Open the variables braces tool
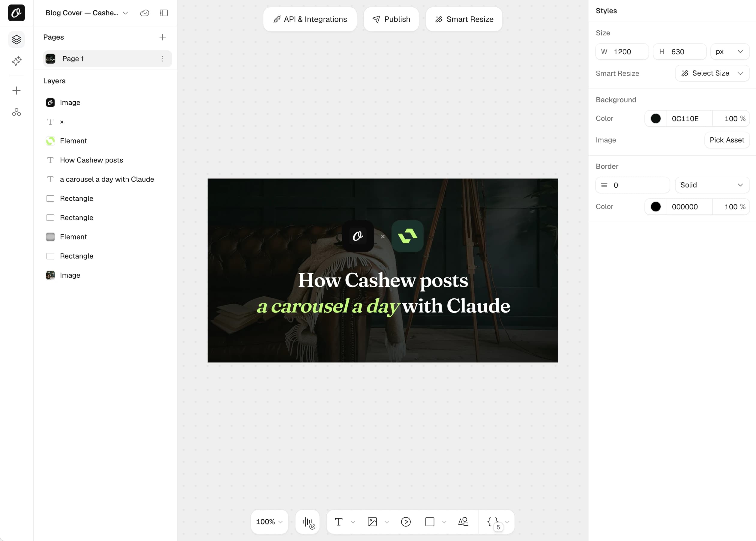 click(493, 522)
